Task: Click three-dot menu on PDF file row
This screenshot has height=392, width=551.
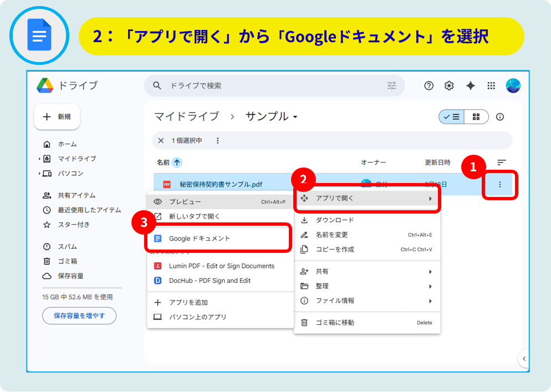Action: (x=500, y=185)
